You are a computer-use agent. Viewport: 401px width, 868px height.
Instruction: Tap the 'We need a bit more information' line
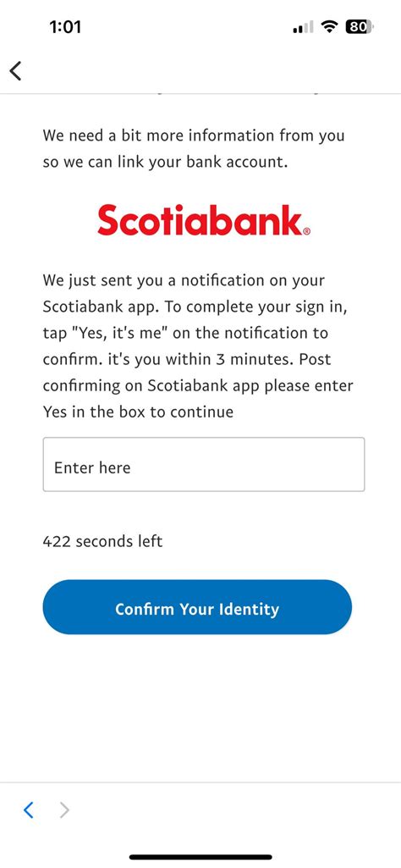pyautogui.click(x=194, y=135)
